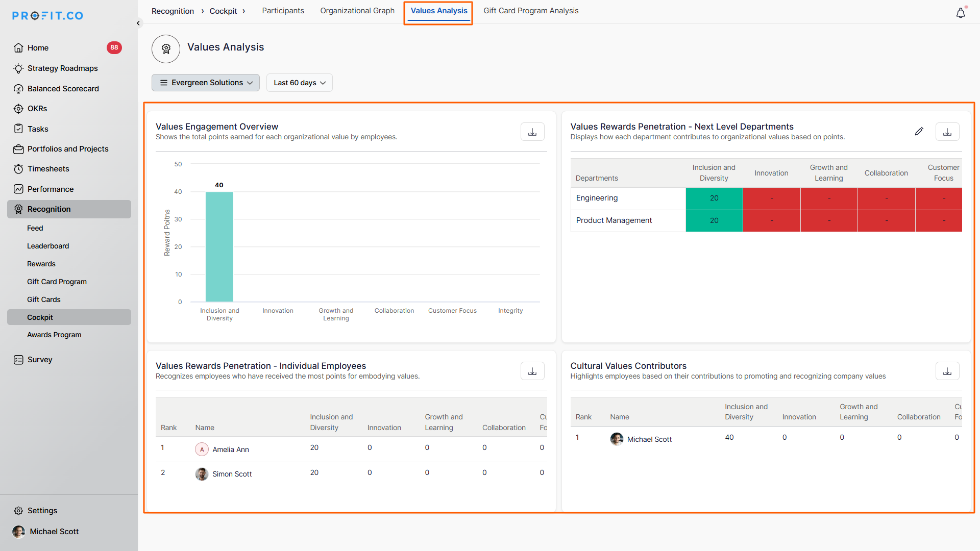Download the Individual Employees penetration table
The height and width of the screenshot is (551, 980).
[532, 371]
